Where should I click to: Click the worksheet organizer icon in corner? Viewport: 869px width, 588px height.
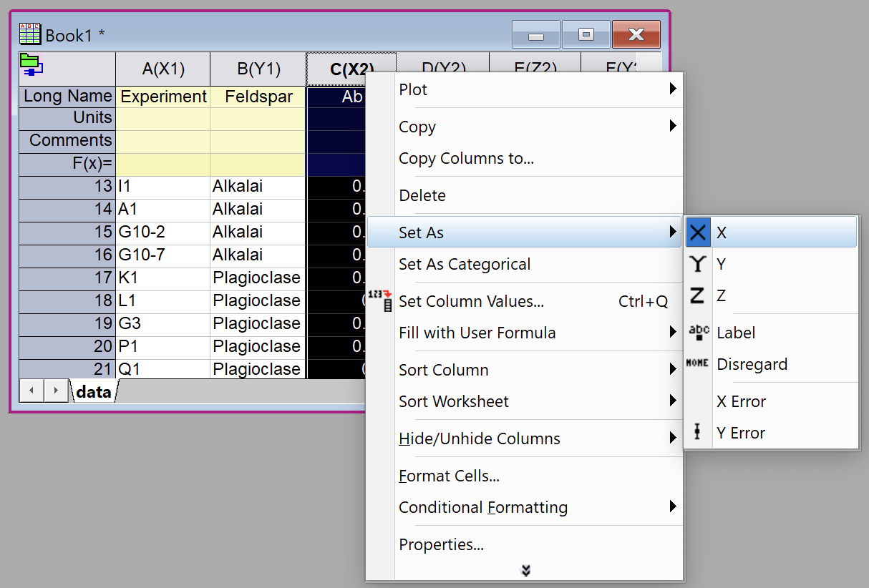click(31, 64)
